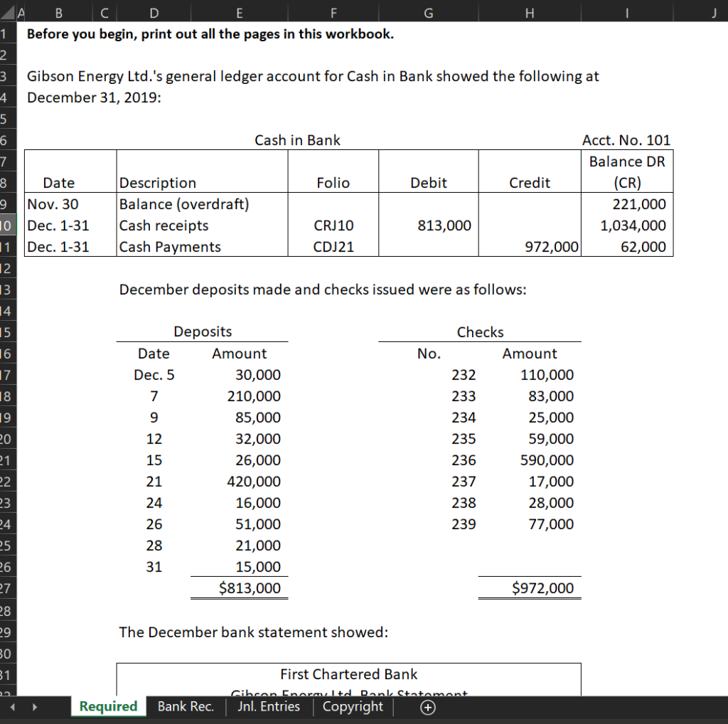Select check number 239 cell

(429, 524)
